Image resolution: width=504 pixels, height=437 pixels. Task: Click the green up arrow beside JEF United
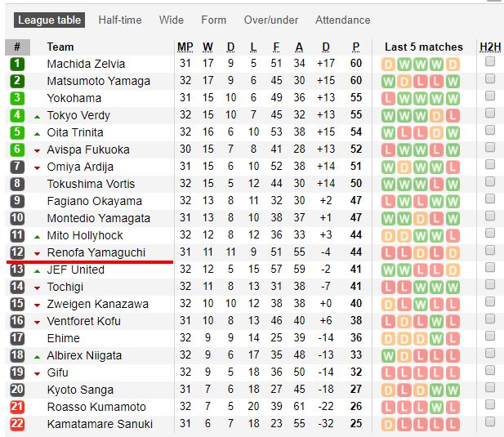tap(37, 270)
